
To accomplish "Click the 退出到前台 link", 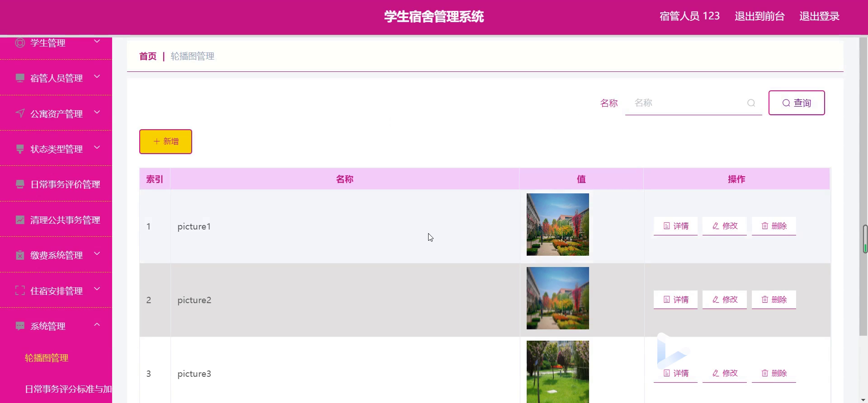I will (759, 16).
